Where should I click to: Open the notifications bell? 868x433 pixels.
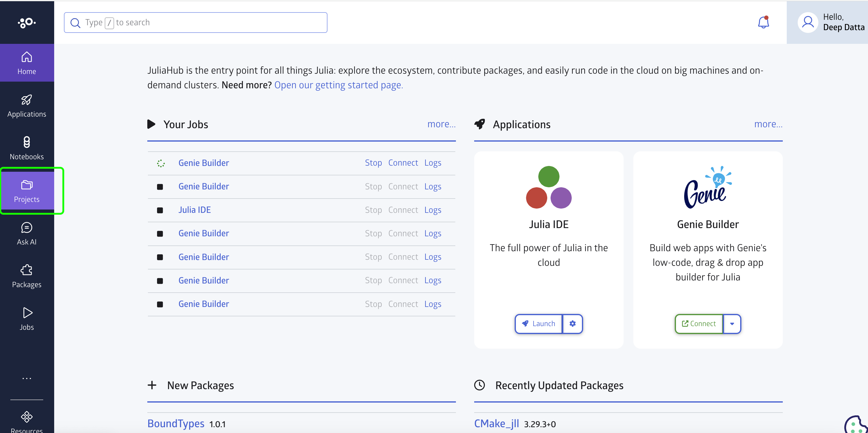pos(763,22)
